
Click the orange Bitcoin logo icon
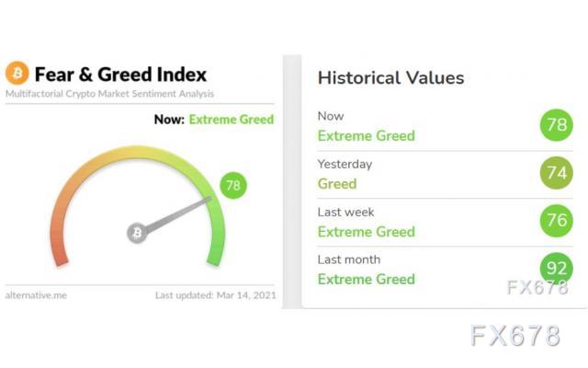(17, 74)
